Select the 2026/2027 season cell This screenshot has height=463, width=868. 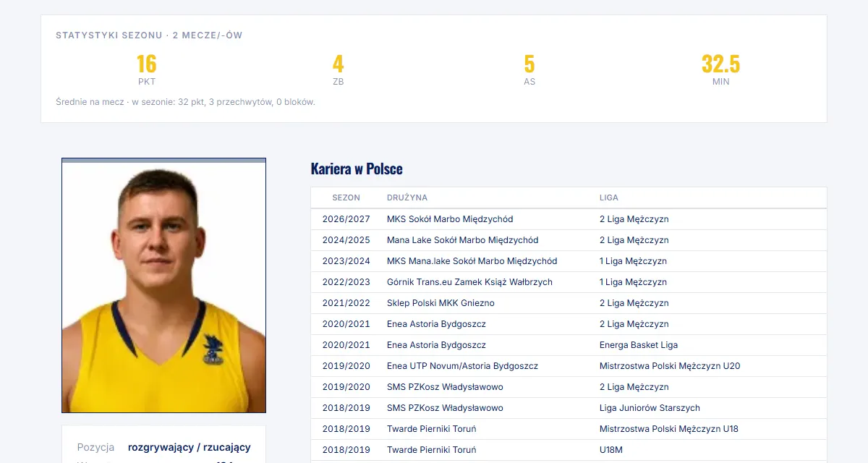coord(346,219)
